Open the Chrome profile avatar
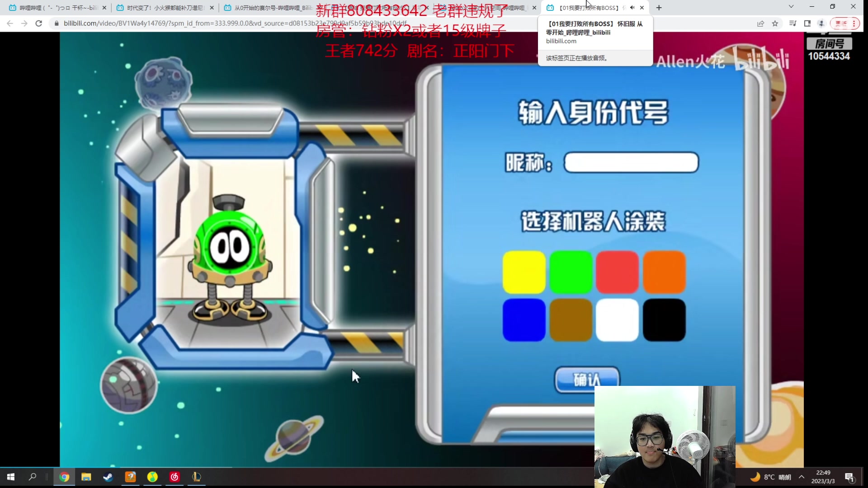The image size is (868, 488). 822,23
